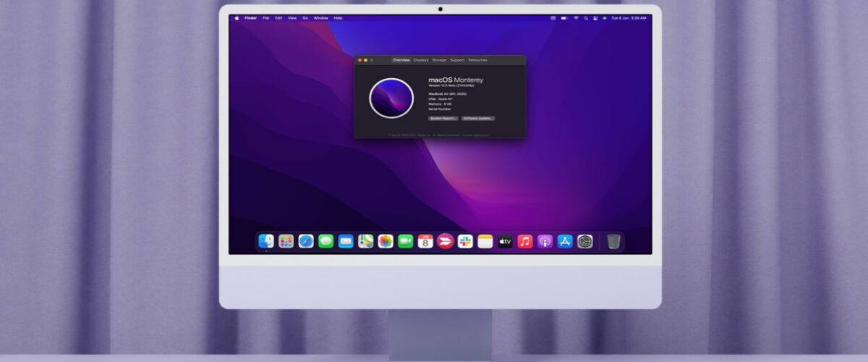This screenshot has width=868, height=362.
Task: Launch the Apple TV app
Action: (x=505, y=241)
